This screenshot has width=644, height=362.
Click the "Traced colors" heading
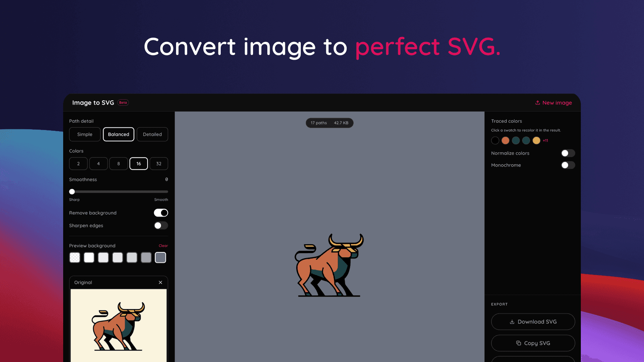tap(506, 121)
